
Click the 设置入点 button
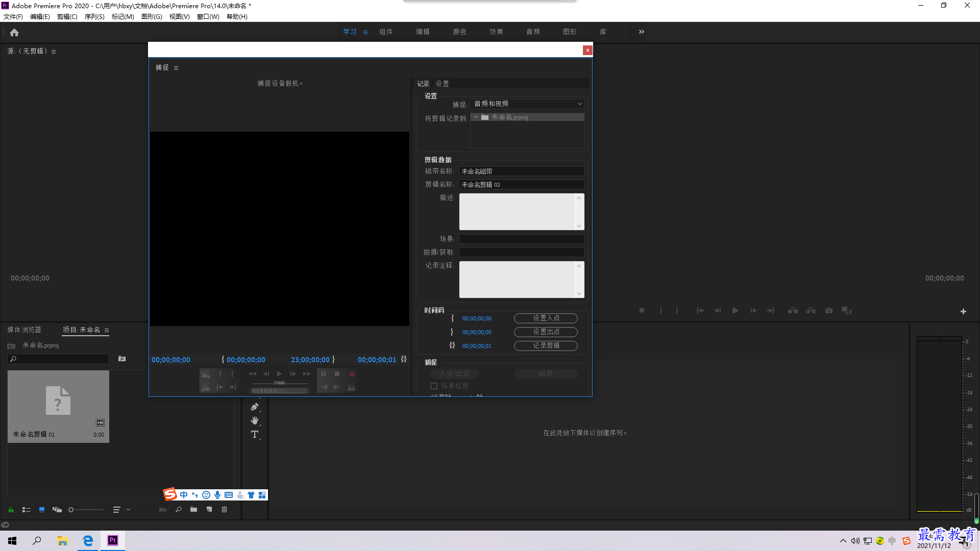pyautogui.click(x=546, y=318)
